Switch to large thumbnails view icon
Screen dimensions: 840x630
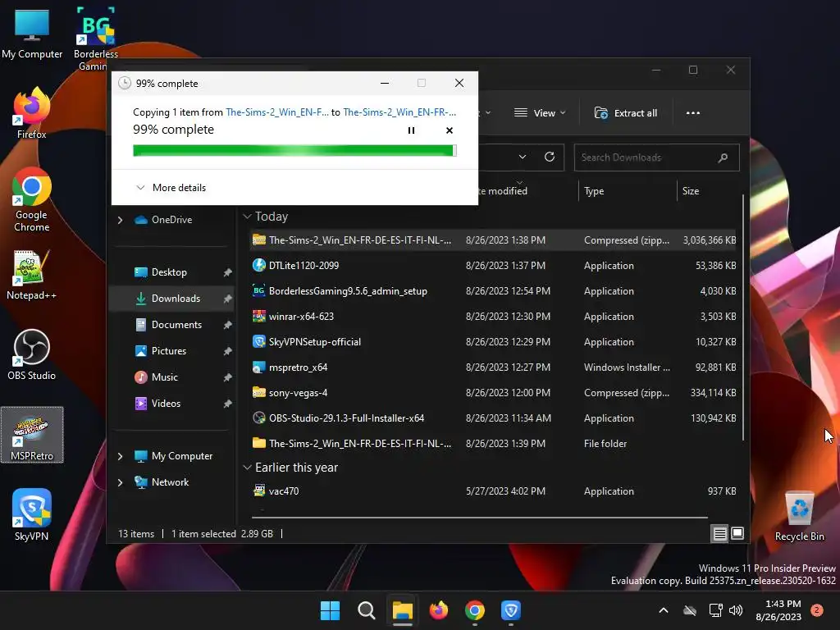737,533
